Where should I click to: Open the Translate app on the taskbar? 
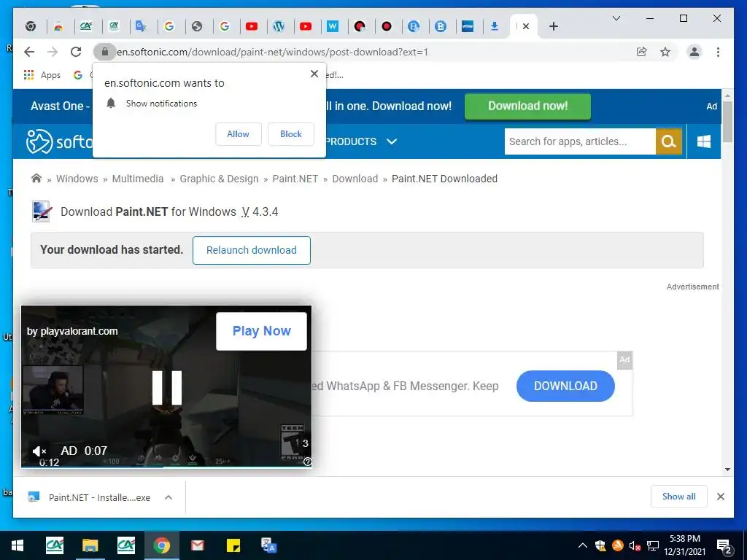coord(268,545)
